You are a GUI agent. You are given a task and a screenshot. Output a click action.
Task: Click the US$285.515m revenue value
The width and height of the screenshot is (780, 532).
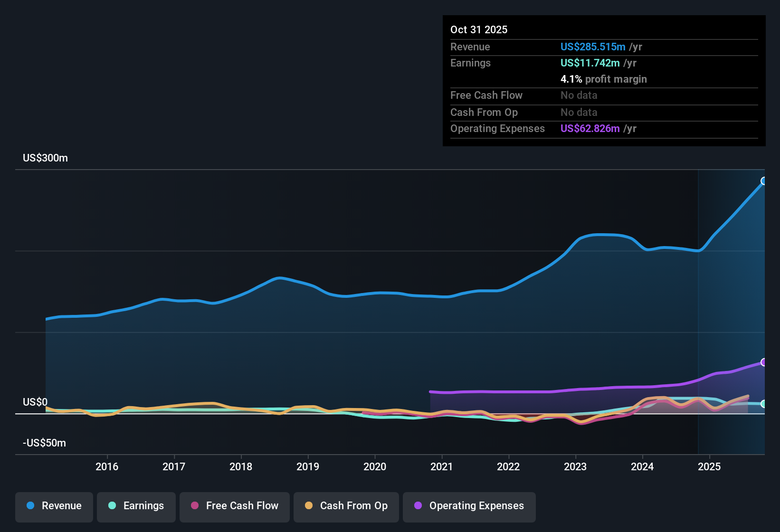593,47
